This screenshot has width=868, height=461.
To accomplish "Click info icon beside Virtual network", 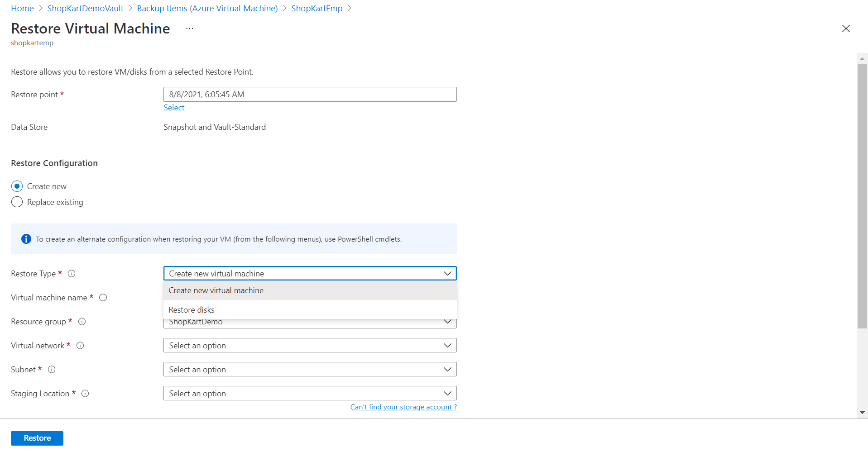I will 80,346.
